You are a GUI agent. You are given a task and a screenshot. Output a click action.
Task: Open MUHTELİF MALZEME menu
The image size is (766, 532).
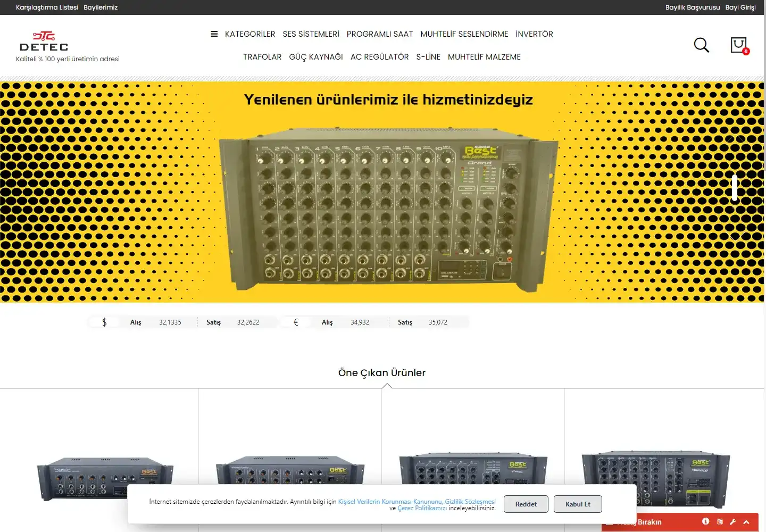tap(484, 57)
